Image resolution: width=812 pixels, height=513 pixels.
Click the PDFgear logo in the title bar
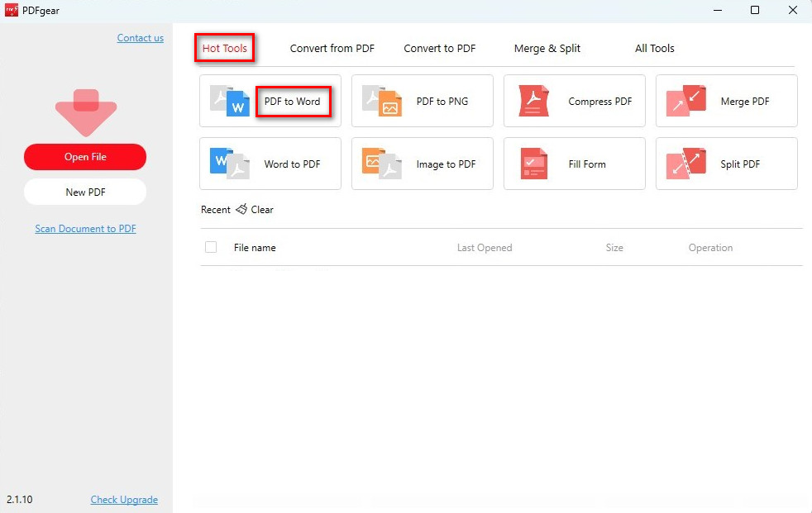(x=11, y=11)
